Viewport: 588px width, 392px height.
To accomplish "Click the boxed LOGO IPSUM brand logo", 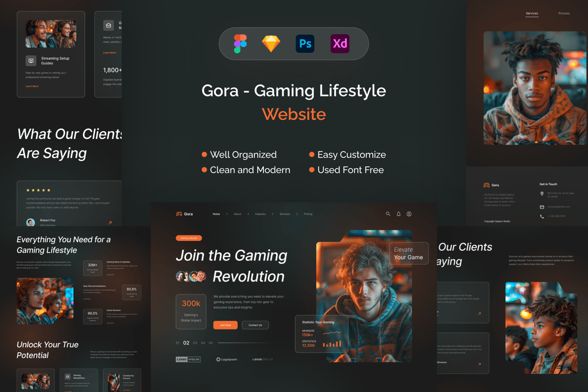I will point(188,359).
